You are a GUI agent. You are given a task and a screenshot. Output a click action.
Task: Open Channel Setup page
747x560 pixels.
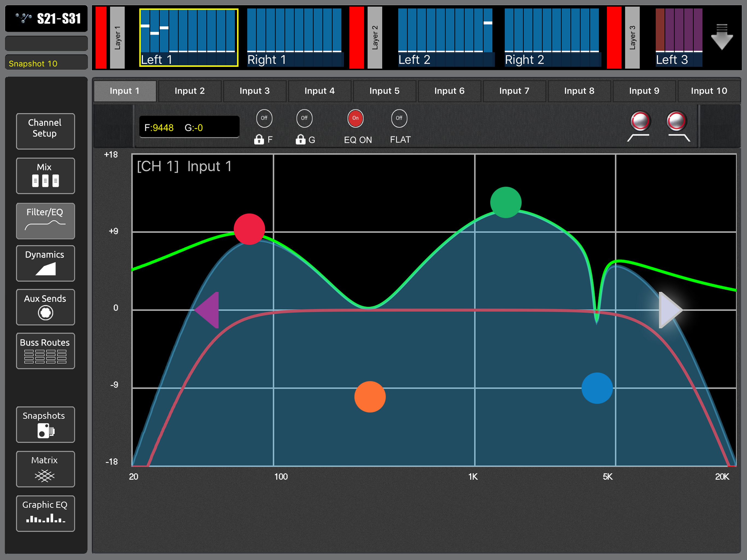tap(45, 131)
